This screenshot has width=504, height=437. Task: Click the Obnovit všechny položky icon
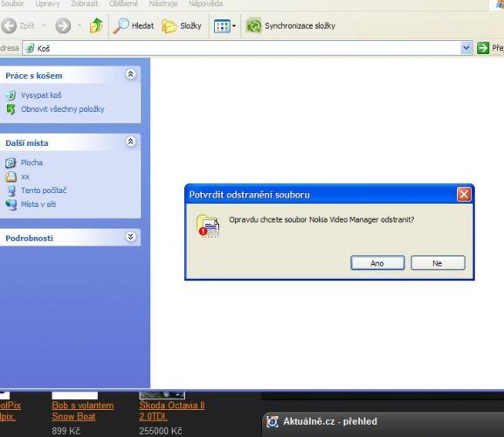[10, 109]
